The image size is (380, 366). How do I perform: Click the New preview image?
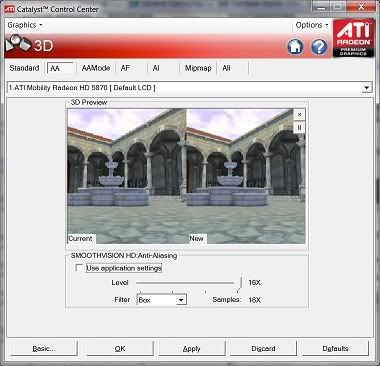(x=246, y=176)
